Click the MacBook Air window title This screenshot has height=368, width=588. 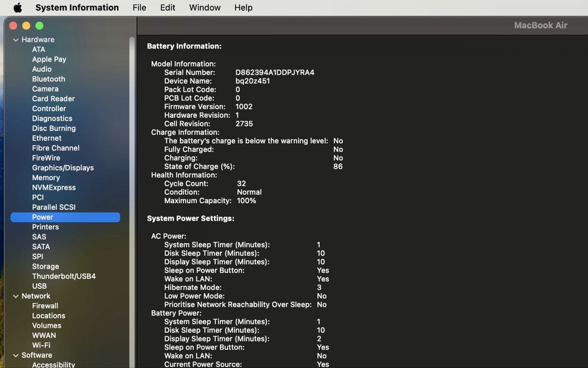point(540,25)
